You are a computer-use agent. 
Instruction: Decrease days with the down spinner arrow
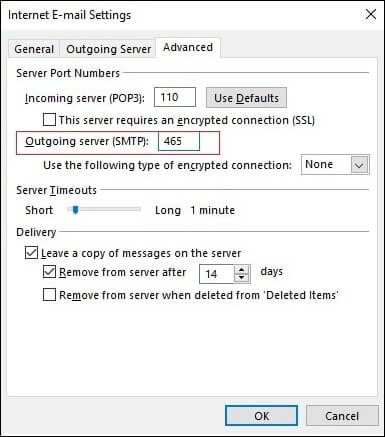(x=242, y=278)
